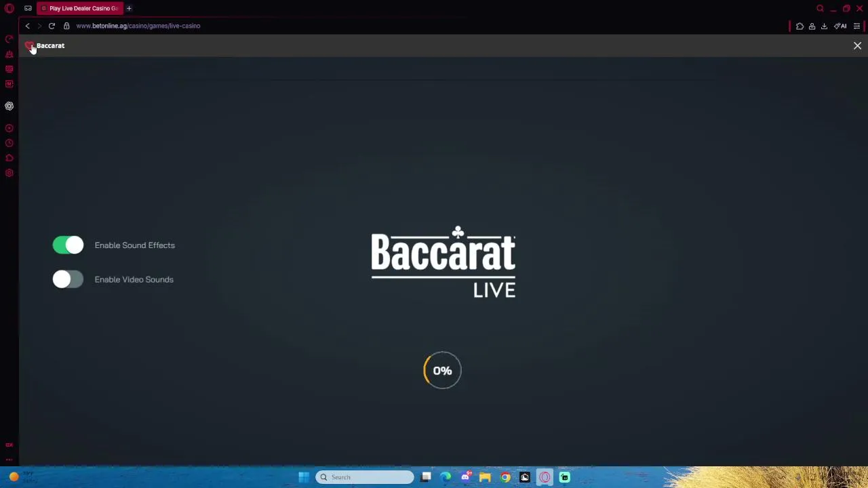The height and width of the screenshot is (488, 868).
Task: Open the Opera GX main menu logo
Action: click(9, 8)
